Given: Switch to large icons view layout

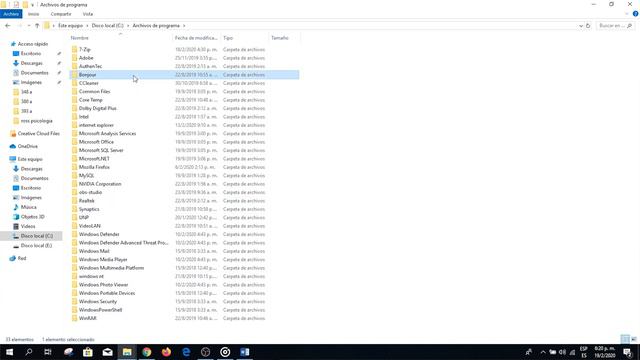Looking at the screenshot, I should [634, 339].
